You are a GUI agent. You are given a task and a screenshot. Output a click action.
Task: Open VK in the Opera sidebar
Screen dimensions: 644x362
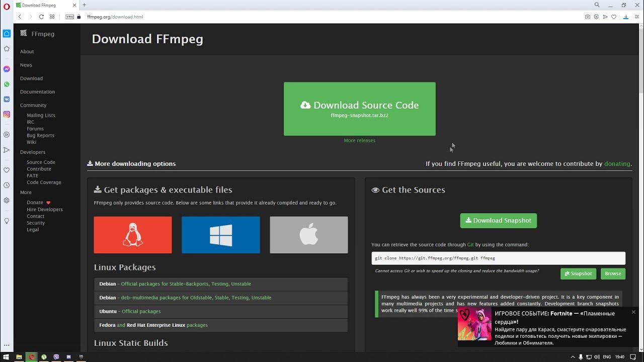click(x=7, y=100)
